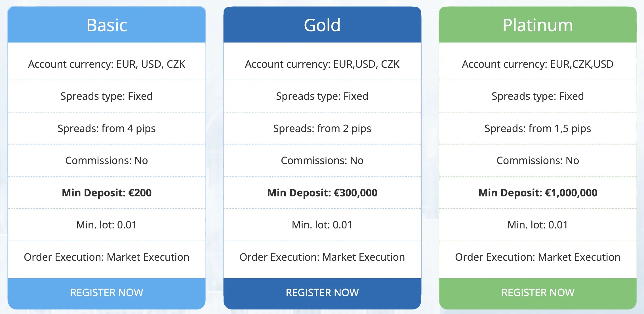The image size is (644, 314).
Task: Click Gold Commissions: No row
Action: (322, 160)
